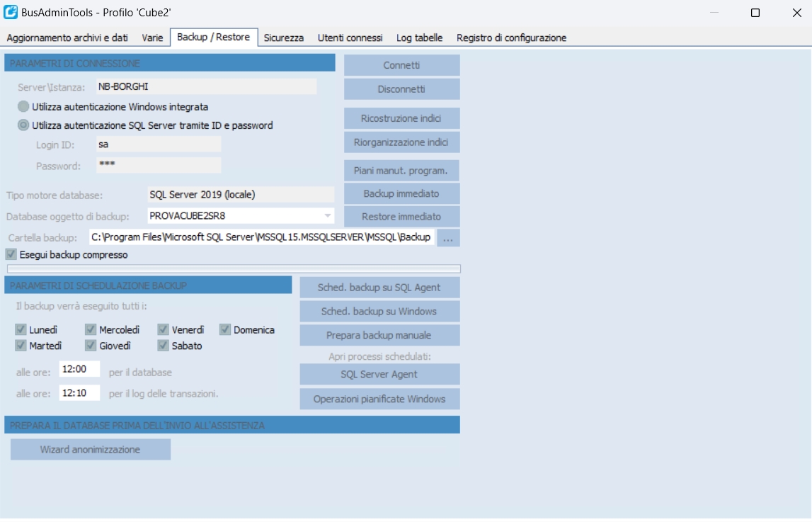Click PREPARA IL DATABASE header bar
This screenshot has height=522, width=812.
point(232,425)
